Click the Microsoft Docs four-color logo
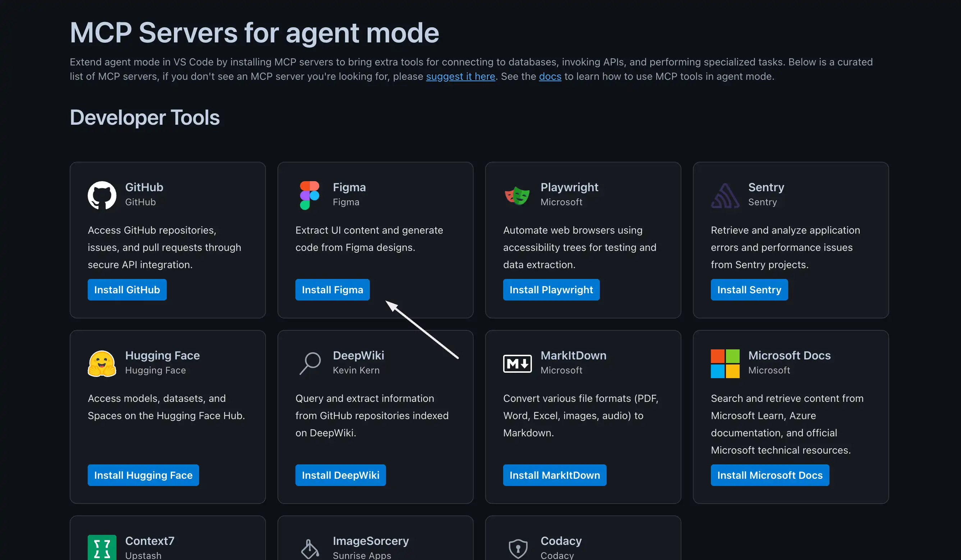The height and width of the screenshot is (560, 961). [725, 363]
